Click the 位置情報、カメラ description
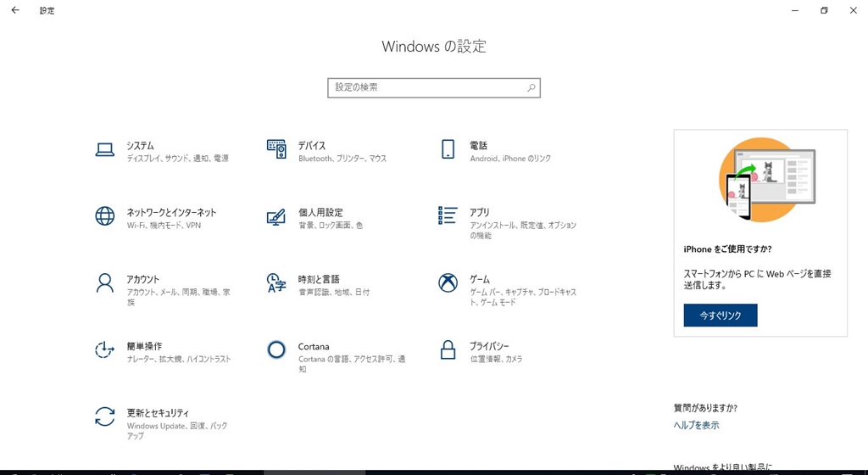The height and width of the screenshot is (475, 868). (496, 359)
